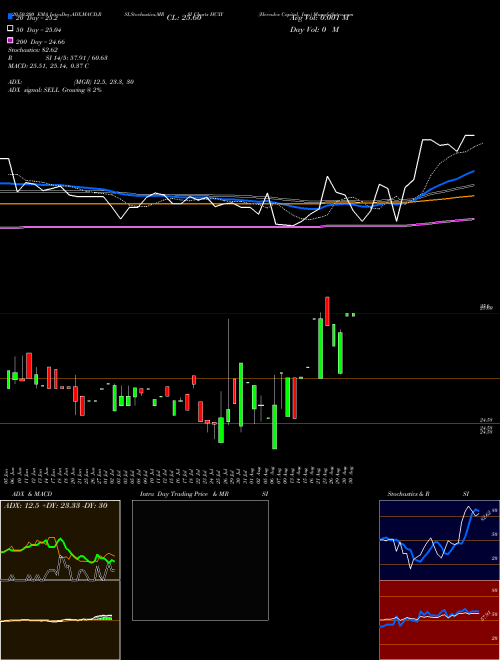The image size is (500, 660).
Task: Click the lowest green candlestick in early August
Action: [274, 427]
